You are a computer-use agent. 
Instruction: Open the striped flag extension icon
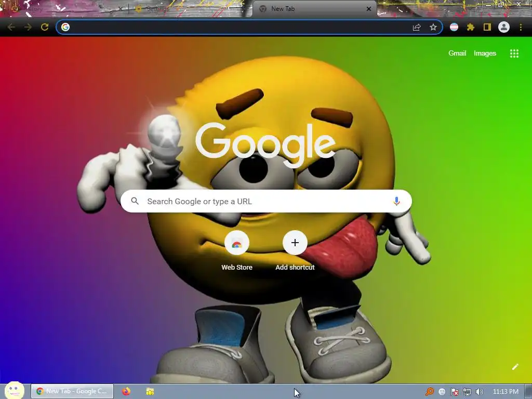[454, 27]
